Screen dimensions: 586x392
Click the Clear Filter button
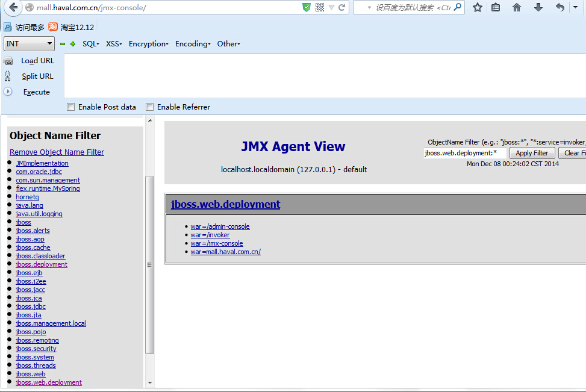click(572, 153)
